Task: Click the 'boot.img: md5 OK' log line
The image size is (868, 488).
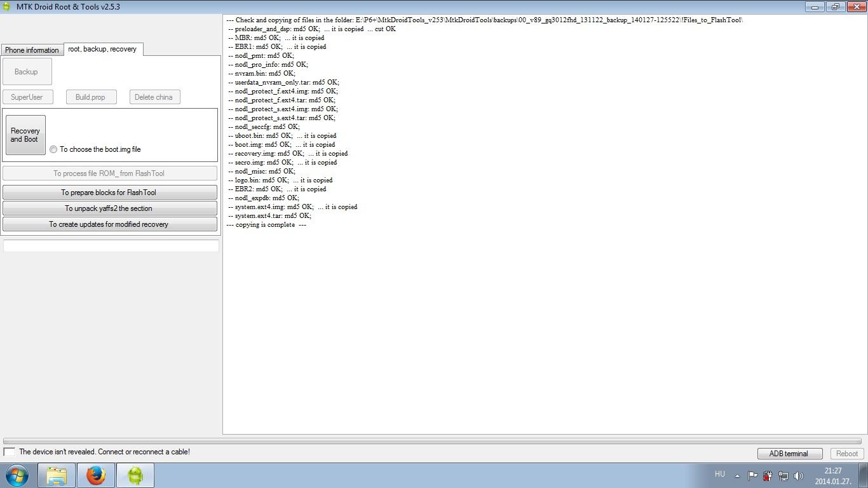Action: (281, 145)
